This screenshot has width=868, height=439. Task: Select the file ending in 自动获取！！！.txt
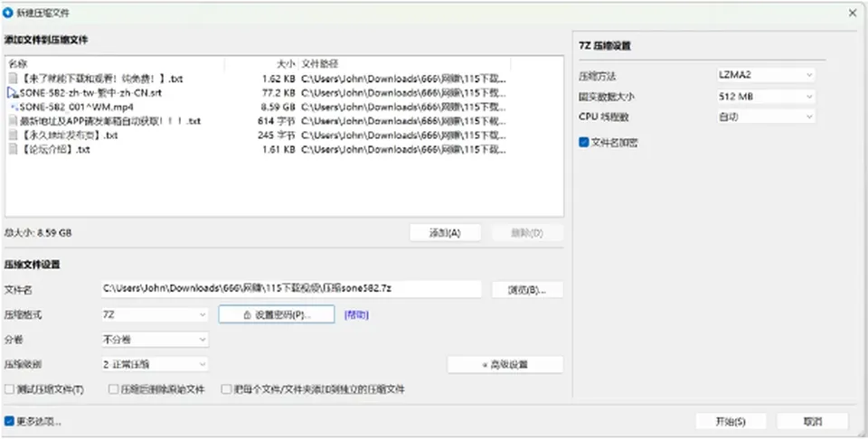point(258,121)
